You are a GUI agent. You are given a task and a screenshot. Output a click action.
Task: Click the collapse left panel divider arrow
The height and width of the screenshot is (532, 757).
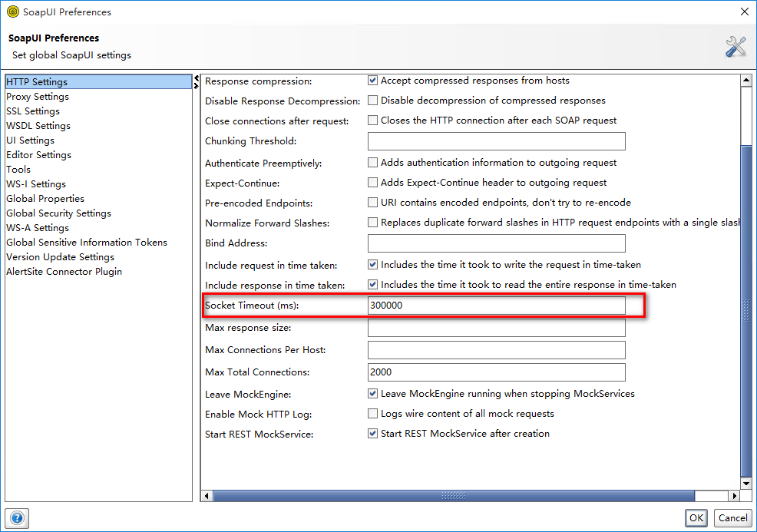[196, 78]
